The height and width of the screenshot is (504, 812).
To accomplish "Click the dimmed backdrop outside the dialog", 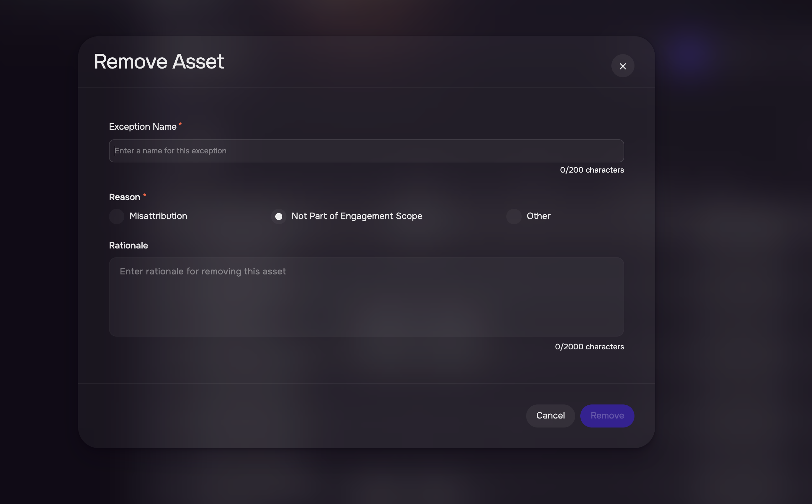I will pos(734,267).
